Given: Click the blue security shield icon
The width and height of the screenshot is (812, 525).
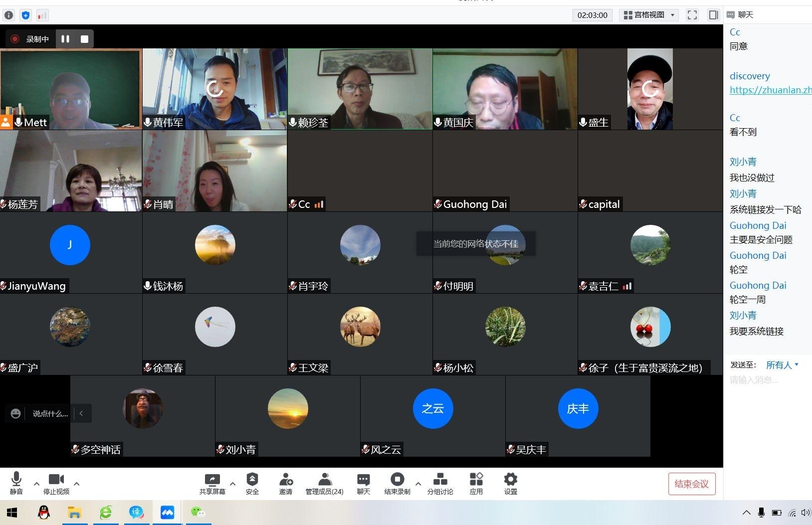Looking at the screenshot, I should (x=25, y=15).
